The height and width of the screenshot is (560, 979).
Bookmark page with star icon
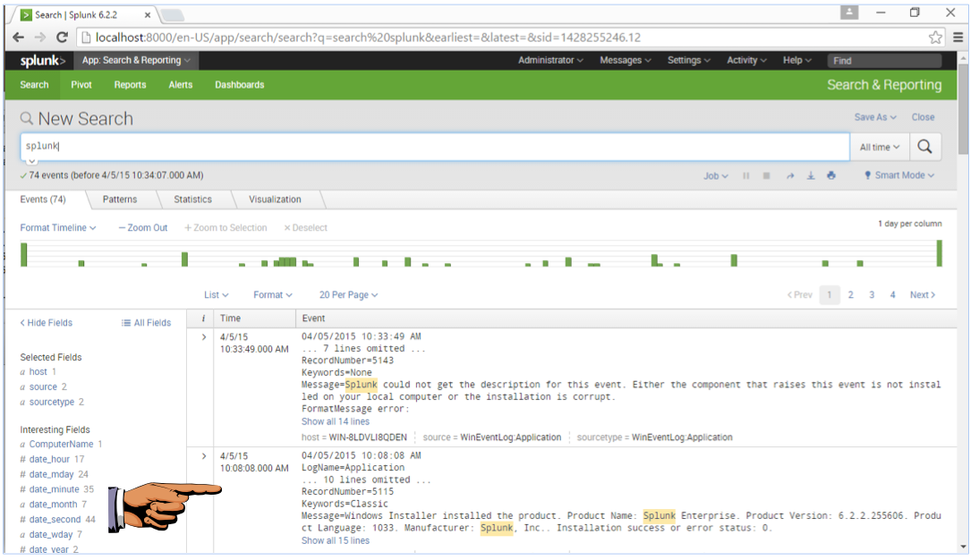click(x=935, y=38)
